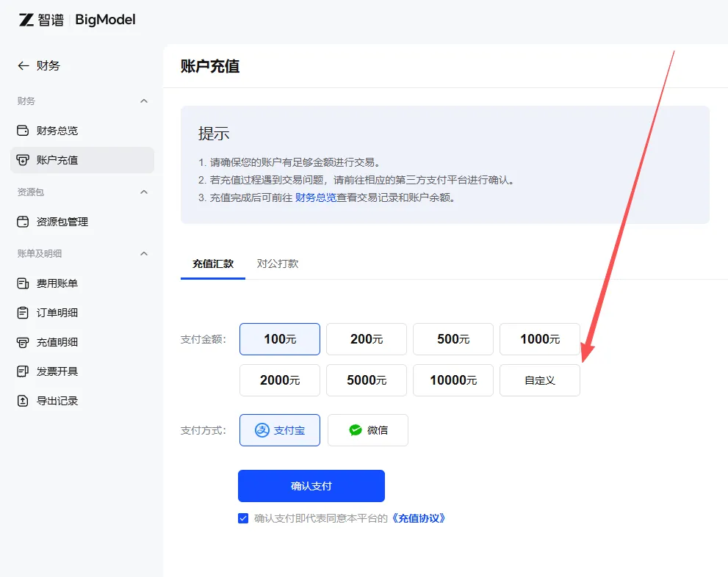Open the 财务总览 link in the tips
The height and width of the screenshot is (577, 728).
pos(316,197)
